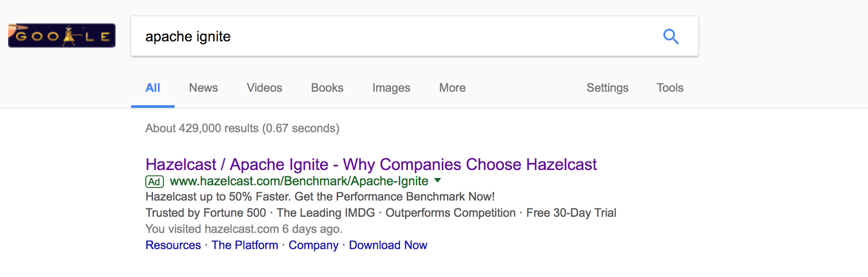Switch to the News tab
This screenshot has width=868, height=277.
point(203,88)
